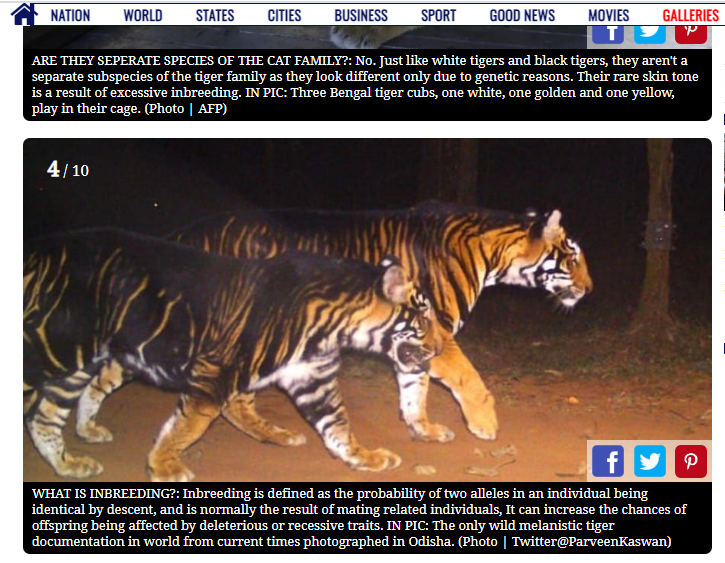The width and height of the screenshot is (725, 563).
Task: Go to the home page icon
Action: click(24, 14)
